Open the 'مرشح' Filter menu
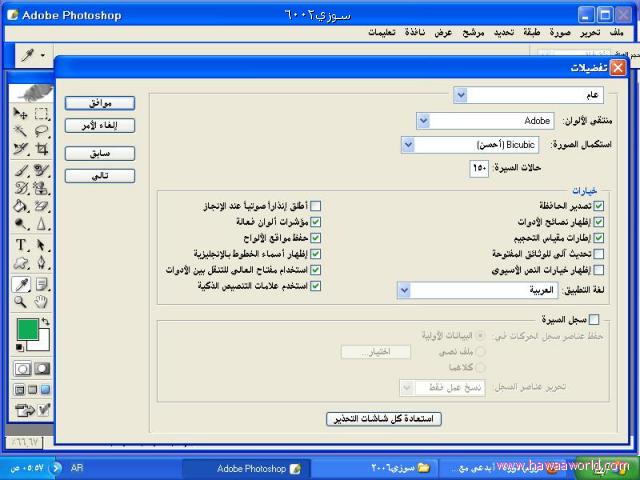This screenshot has height=480, width=640. pyautogui.click(x=473, y=32)
